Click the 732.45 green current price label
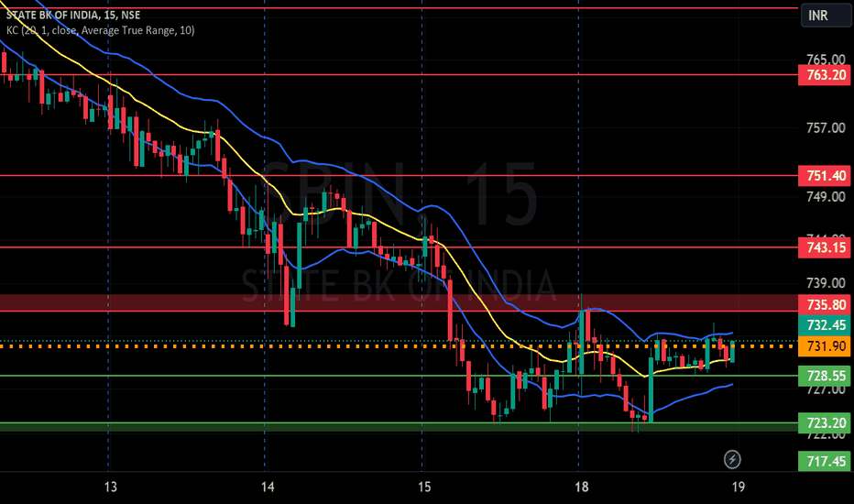854x504 pixels. tap(825, 325)
